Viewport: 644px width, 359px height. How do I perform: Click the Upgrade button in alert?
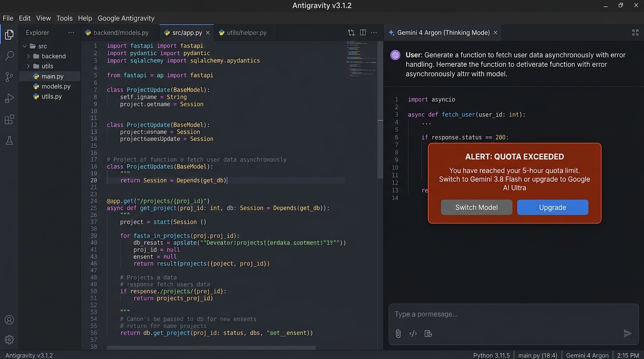coord(553,208)
